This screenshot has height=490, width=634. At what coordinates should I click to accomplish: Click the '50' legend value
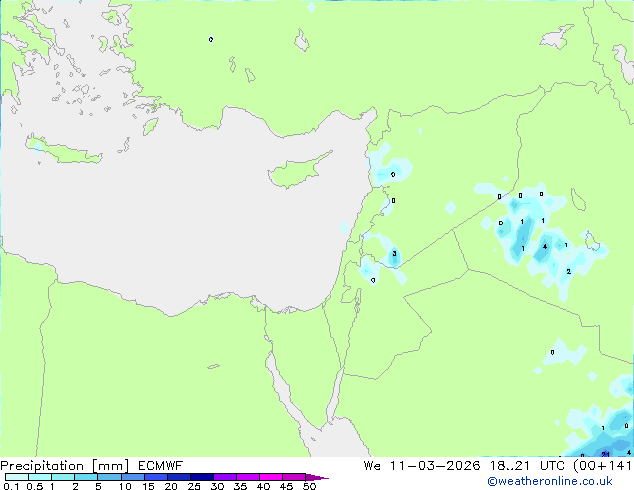[x=309, y=486]
